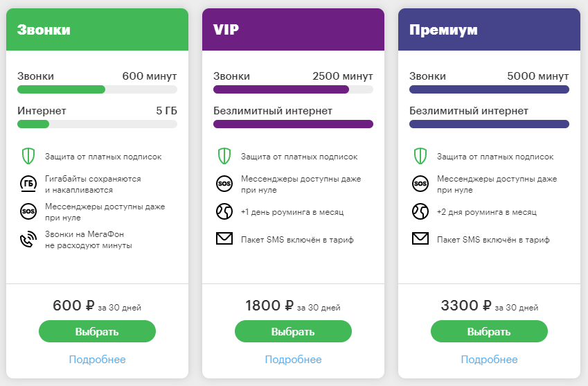Click the shield icon in the Премиум plan
588x386 pixels.
tap(420, 156)
